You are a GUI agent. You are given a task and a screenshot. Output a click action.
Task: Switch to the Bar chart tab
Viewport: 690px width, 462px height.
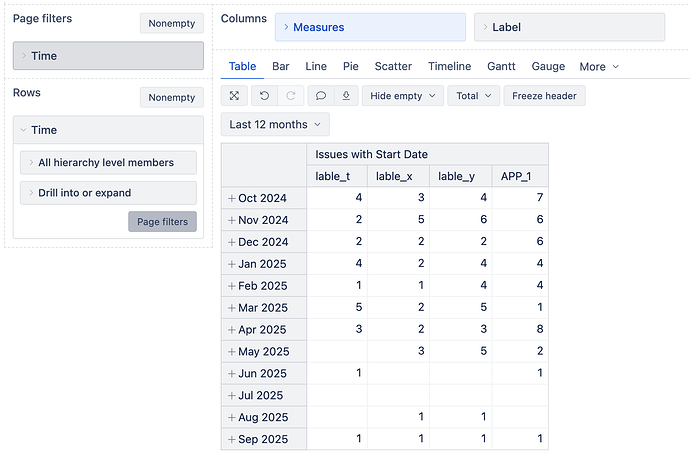click(x=281, y=66)
